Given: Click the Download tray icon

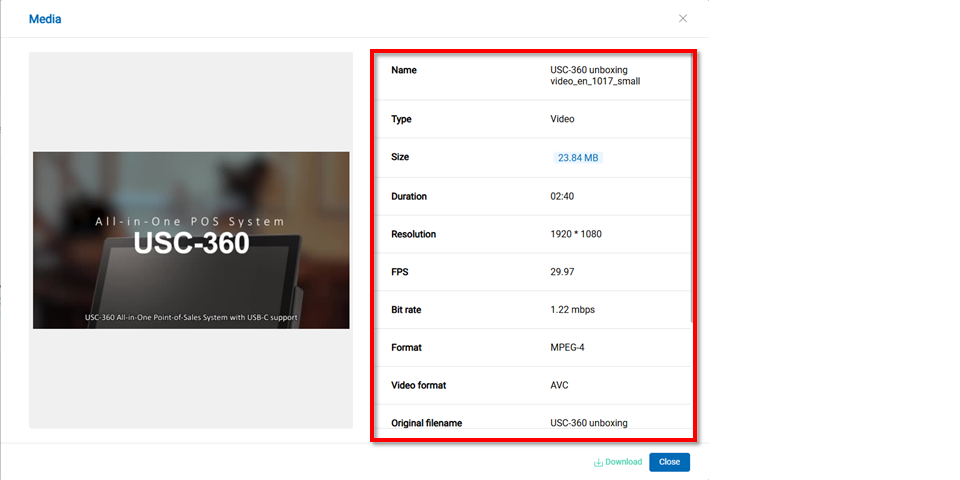Looking at the screenshot, I should click(x=598, y=462).
